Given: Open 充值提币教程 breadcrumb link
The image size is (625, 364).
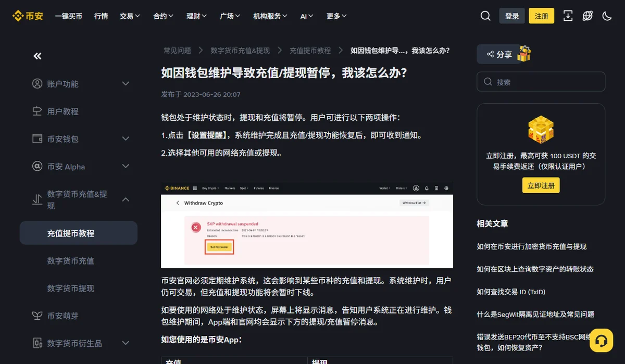Looking at the screenshot, I should [x=310, y=51].
